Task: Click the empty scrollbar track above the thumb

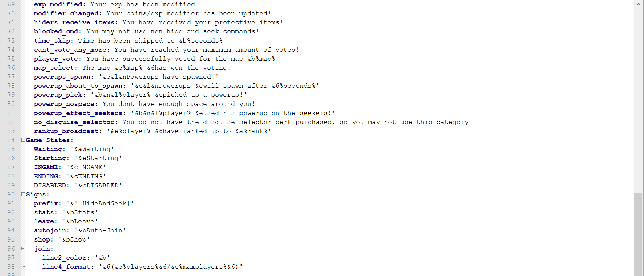Action: [x=638, y=100]
